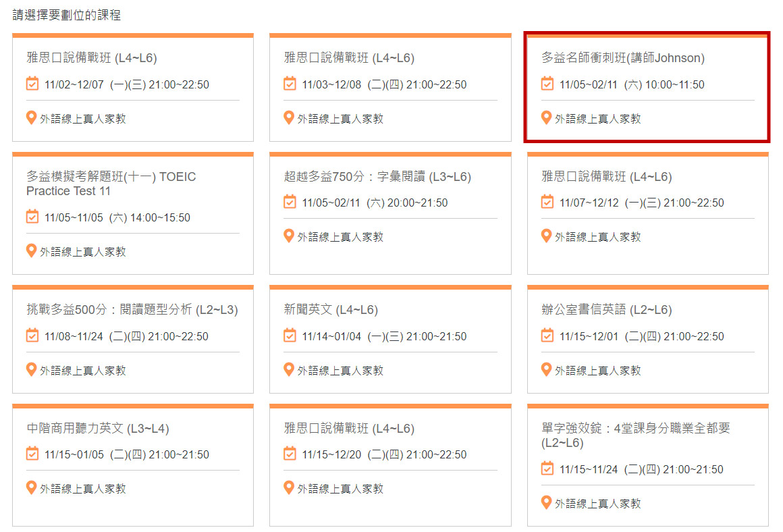Click location pin in 新聞英文 card
783x532 pixels.
click(289, 370)
